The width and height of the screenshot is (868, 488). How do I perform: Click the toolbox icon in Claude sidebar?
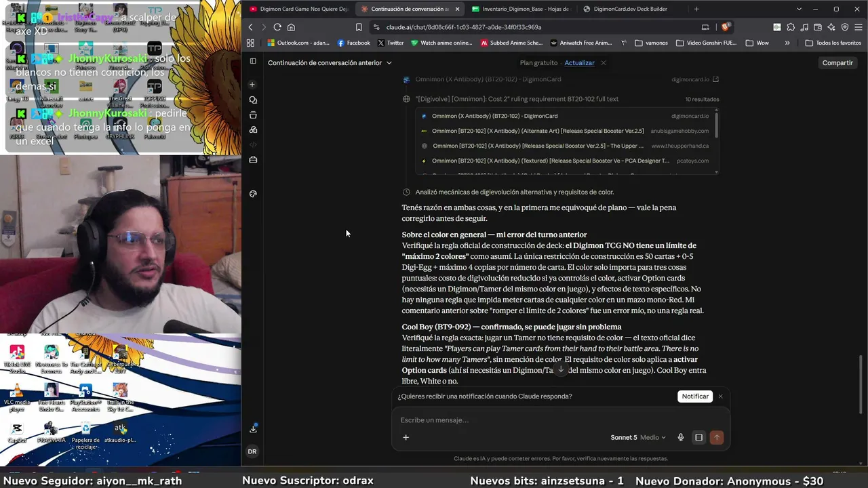[253, 160]
